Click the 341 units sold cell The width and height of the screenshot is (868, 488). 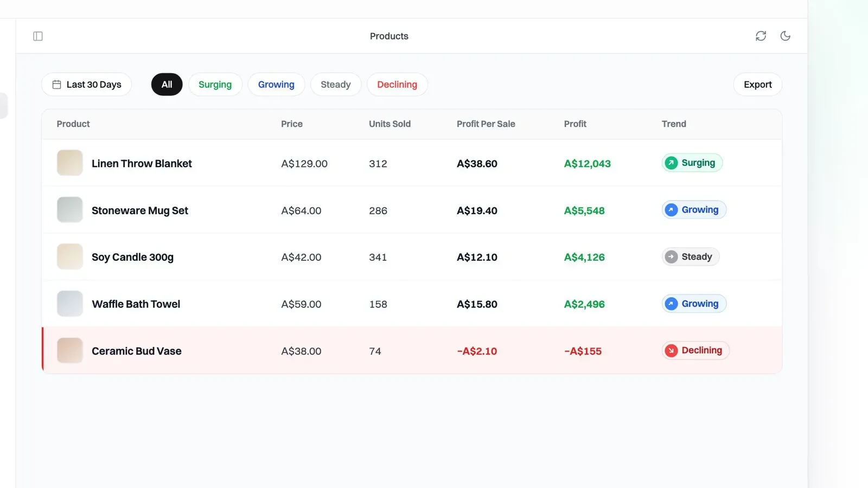tap(378, 258)
